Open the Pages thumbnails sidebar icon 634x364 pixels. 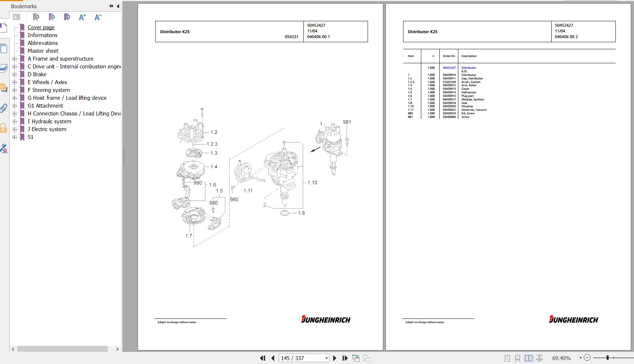[x=4, y=48]
